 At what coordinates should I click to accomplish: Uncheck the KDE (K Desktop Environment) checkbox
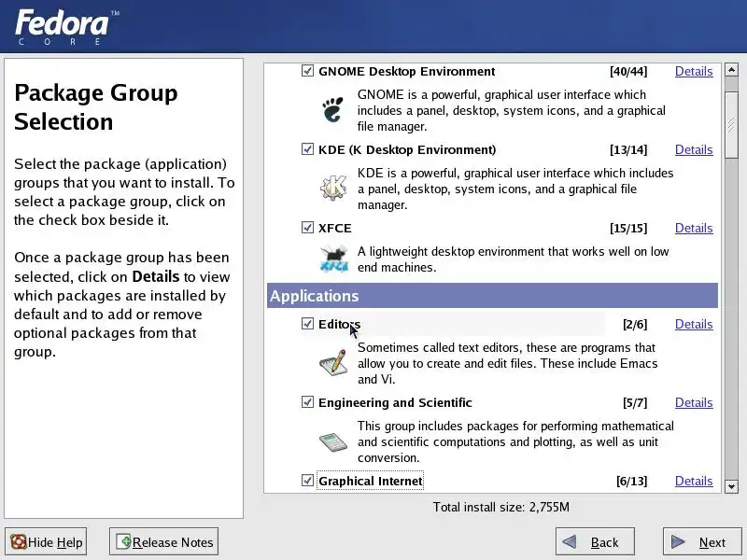click(307, 149)
